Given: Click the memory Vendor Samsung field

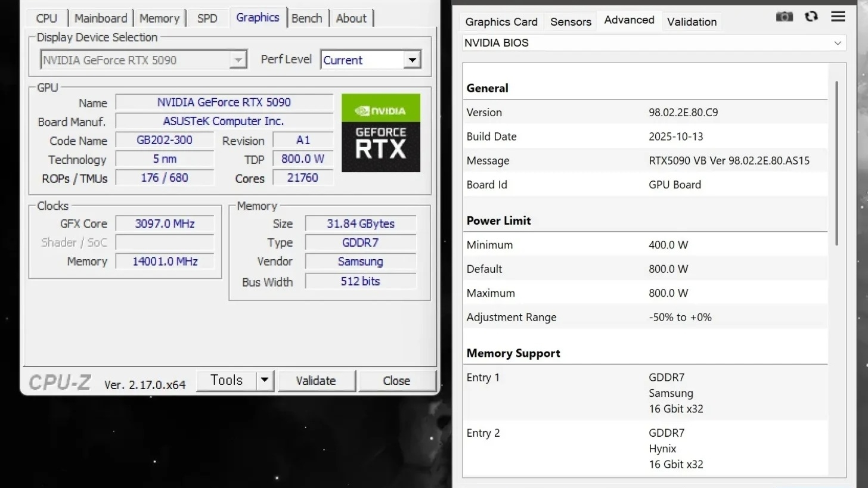Looking at the screenshot, I should 361,262.
